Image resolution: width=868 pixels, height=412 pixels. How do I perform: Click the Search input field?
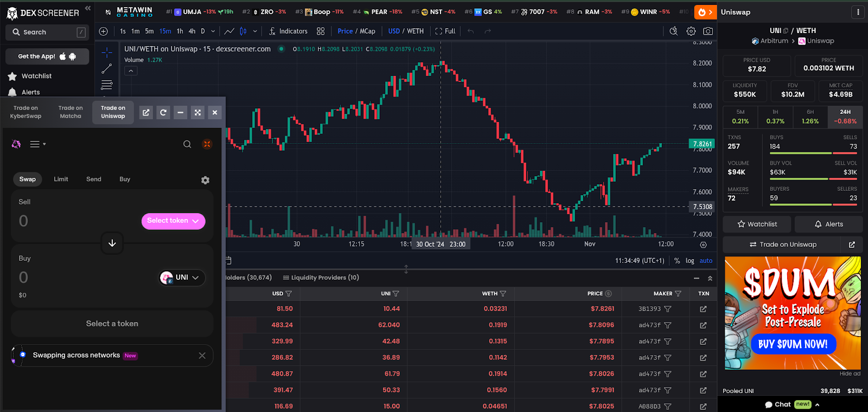coord(47,33)
